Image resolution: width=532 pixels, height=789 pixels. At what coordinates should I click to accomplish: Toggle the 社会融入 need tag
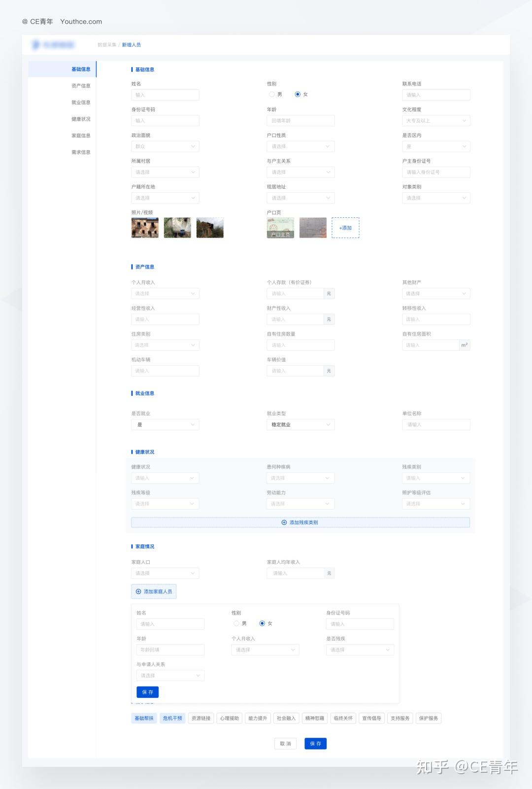286,718
